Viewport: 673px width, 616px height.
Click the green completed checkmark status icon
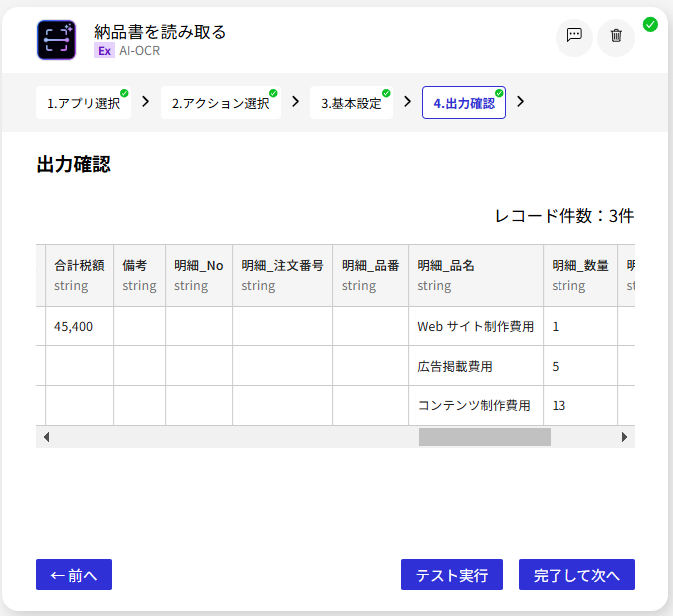(650, 24)
